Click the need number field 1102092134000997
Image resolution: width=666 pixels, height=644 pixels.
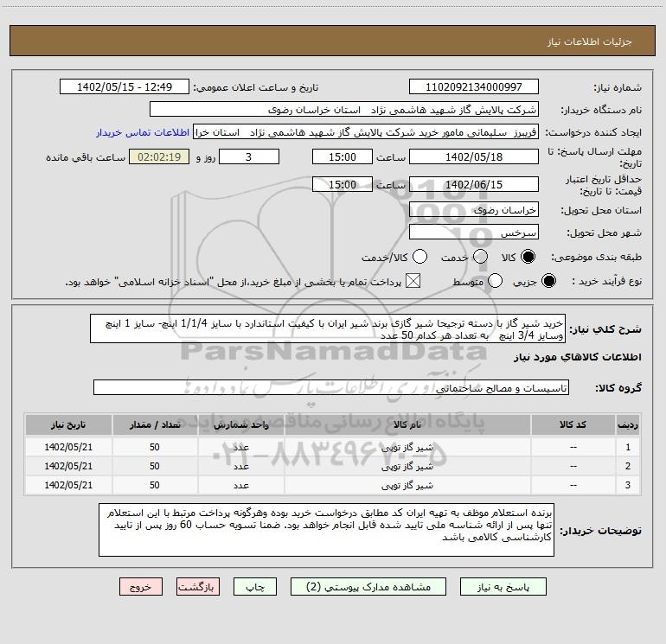click(x=474, y=86)
